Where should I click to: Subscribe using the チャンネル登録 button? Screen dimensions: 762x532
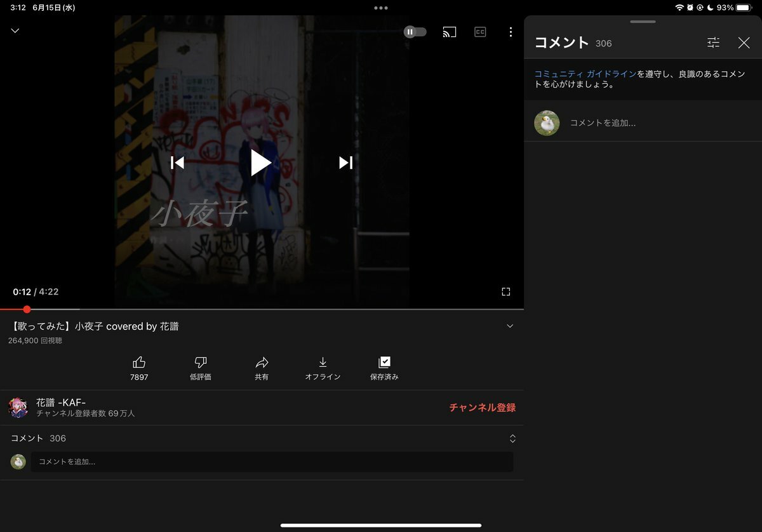coord(482,408)
